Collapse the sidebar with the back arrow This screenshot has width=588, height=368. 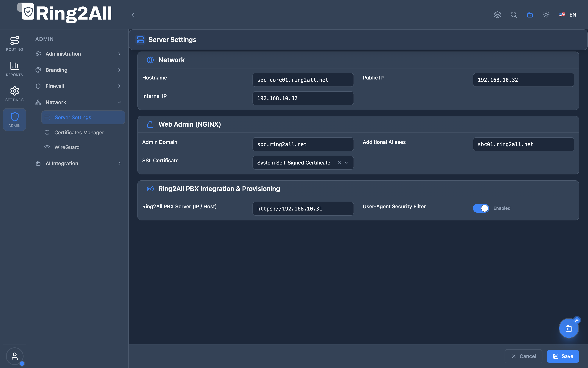point(133,15)
